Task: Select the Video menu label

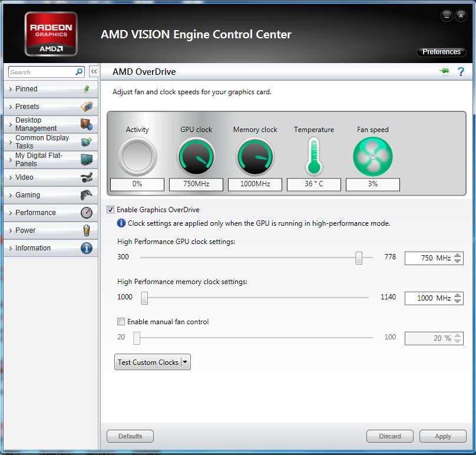Action: tap(24, 177)
